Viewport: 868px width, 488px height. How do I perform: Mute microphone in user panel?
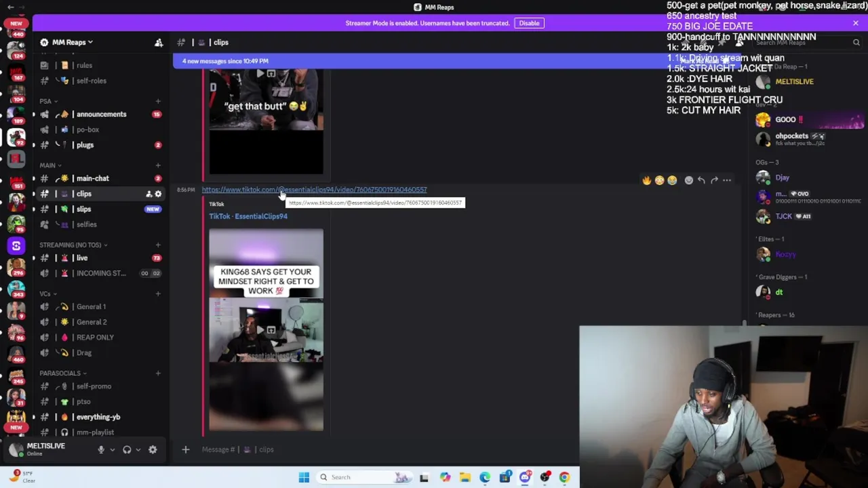101,449
